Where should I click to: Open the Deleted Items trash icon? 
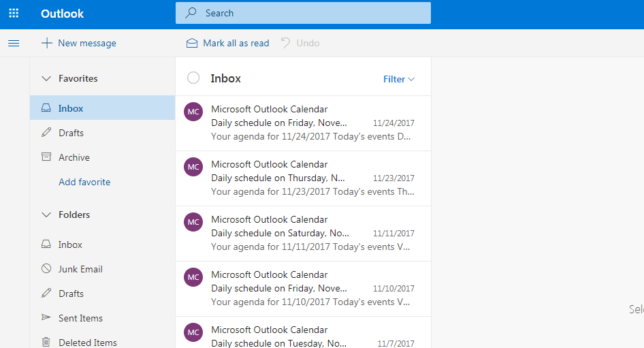[x=46, y=342]
